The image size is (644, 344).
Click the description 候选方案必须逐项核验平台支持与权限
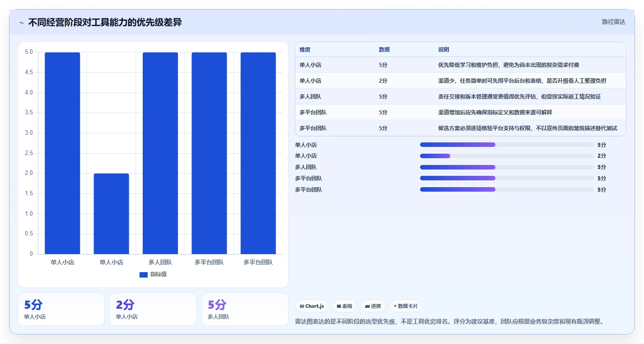click(527, 128)
